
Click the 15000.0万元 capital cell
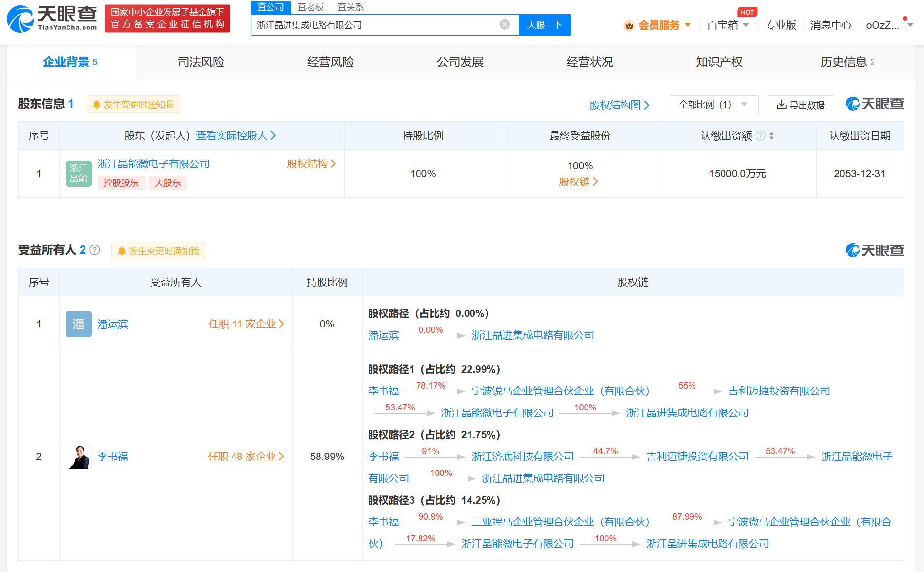pos(738,174)
